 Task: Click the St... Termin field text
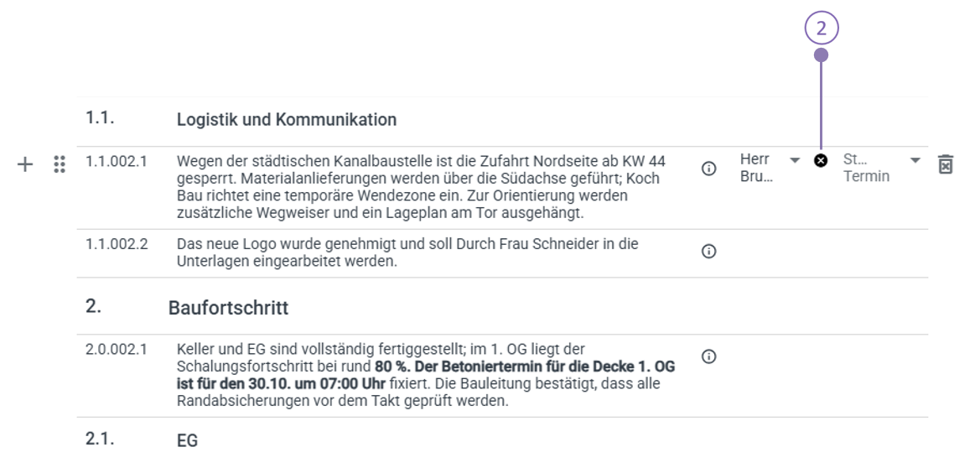[x=866, y=168]
